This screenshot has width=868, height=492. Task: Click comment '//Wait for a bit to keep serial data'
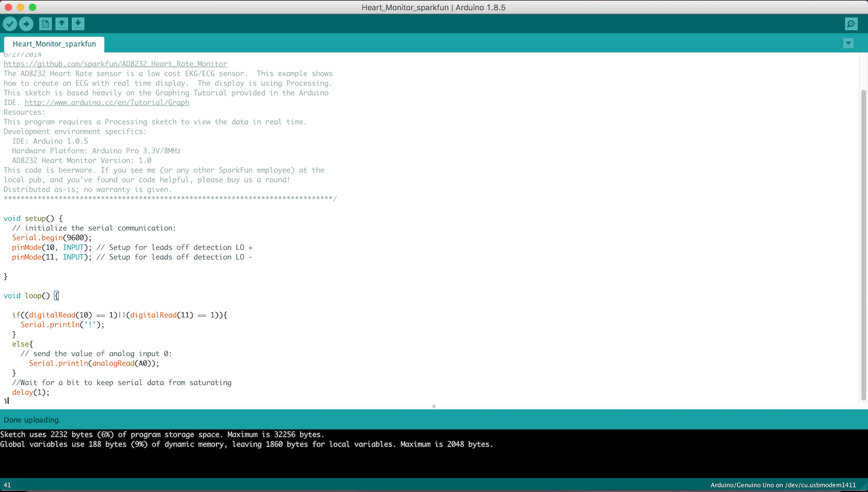(122, 383)
